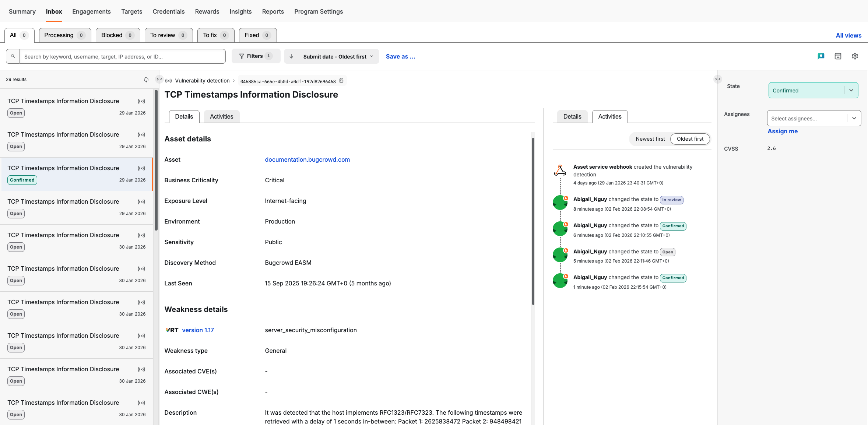868x425 pixels.
Task: Click the signal icon on the confirmed list item
Action: (x=141, y=168)
